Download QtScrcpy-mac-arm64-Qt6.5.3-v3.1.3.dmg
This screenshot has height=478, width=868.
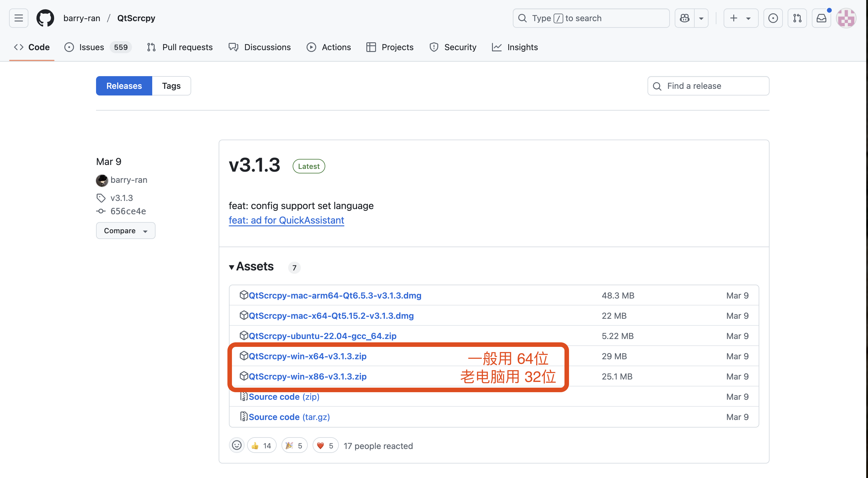[x=335, y=296]
